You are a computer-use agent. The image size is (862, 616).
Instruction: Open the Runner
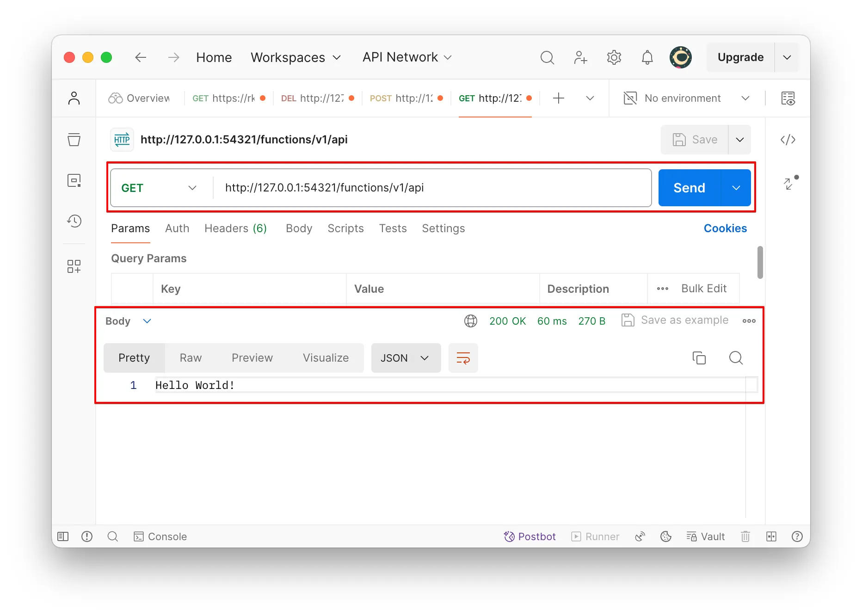(x=595, y=536)
